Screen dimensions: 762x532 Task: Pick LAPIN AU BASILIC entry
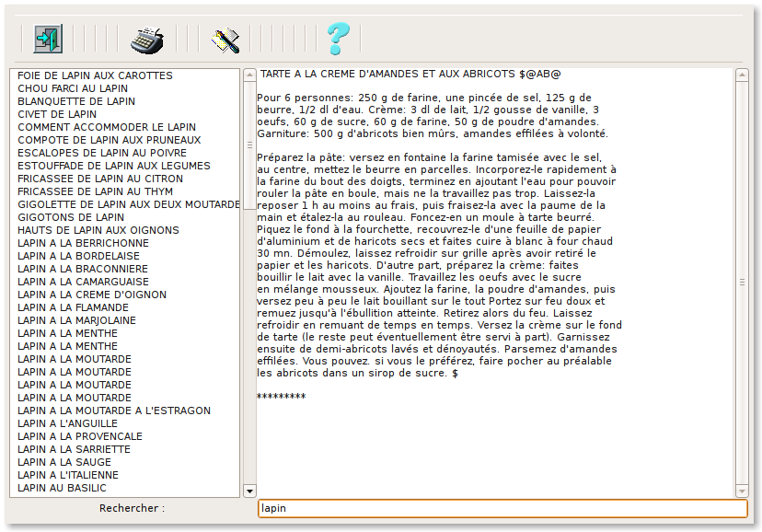tap(62, 488)
